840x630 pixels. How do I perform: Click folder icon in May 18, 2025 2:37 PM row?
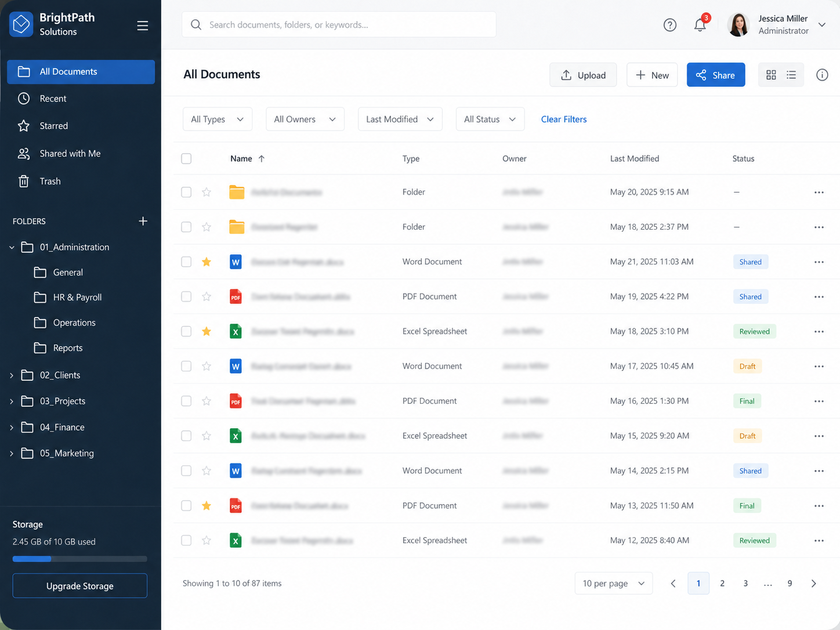tap(237, 227)
